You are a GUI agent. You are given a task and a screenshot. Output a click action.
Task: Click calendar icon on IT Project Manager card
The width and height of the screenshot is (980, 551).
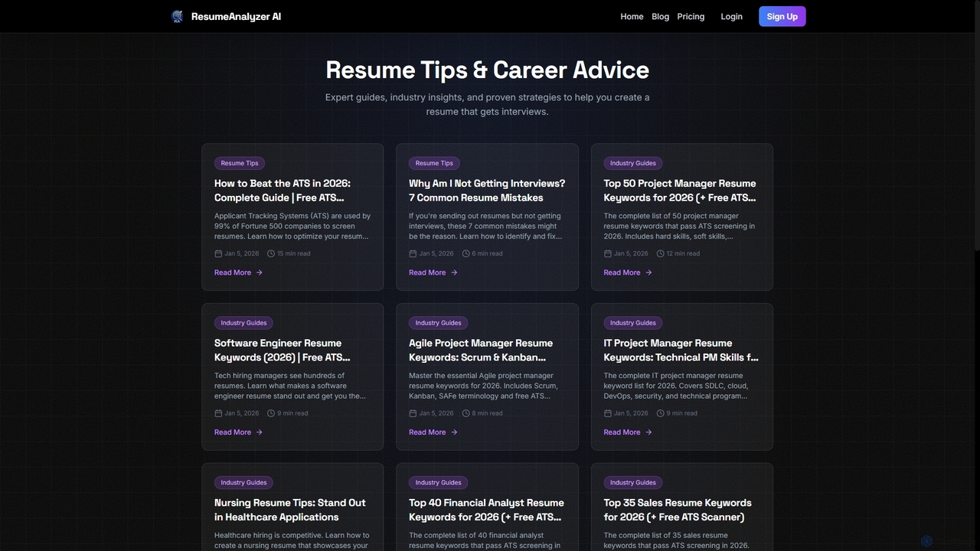pyautogui.click(x=608, y=413)
